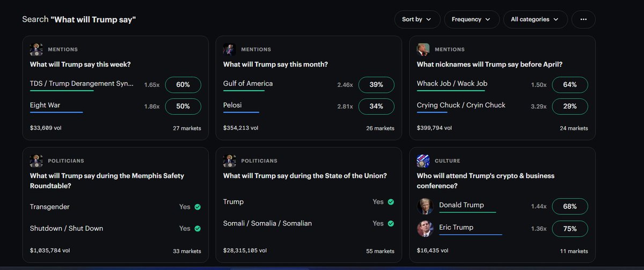Viewport: 644px width, 270px height.
Task: Click green check beside Somali / Somalia / Somalian
Action: coord(391,223)
